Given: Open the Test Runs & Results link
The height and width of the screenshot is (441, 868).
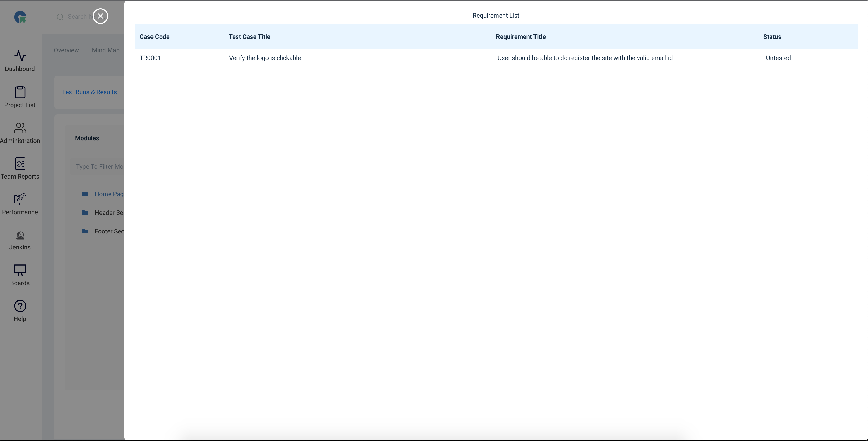Looking at the screenshot, I should tap(89, 92).
